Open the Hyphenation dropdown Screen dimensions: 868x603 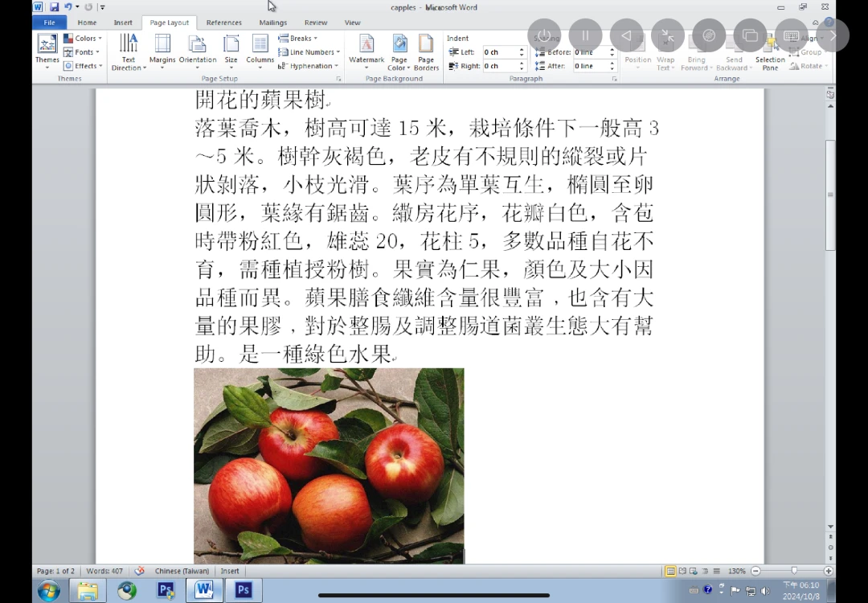pyautogui.click(x=308, y=66)
